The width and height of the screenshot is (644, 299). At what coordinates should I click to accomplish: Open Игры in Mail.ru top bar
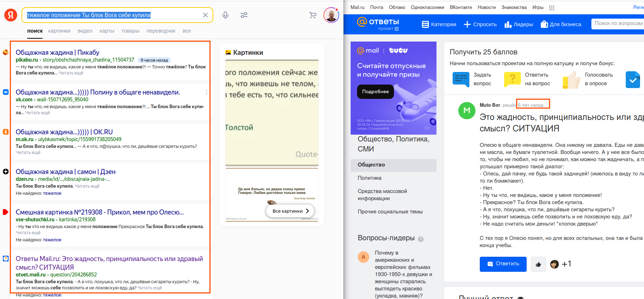pos(538,7)
